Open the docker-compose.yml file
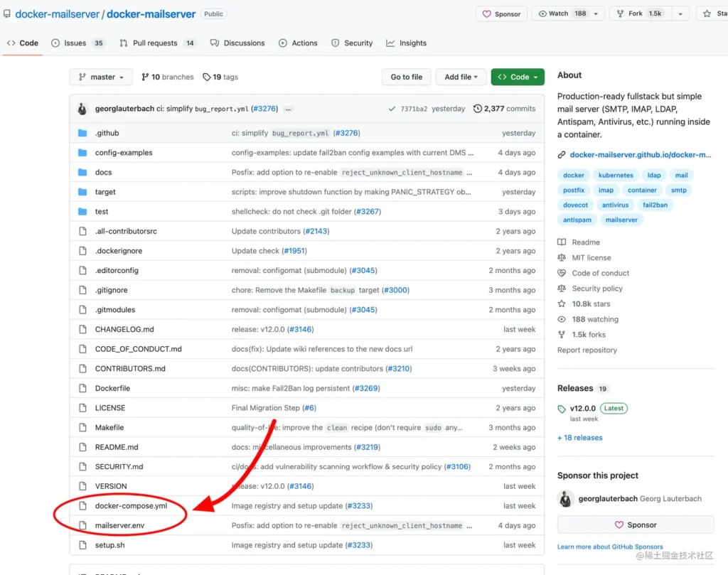The height and width of the screenshot is (575, 728). [131, 506]
